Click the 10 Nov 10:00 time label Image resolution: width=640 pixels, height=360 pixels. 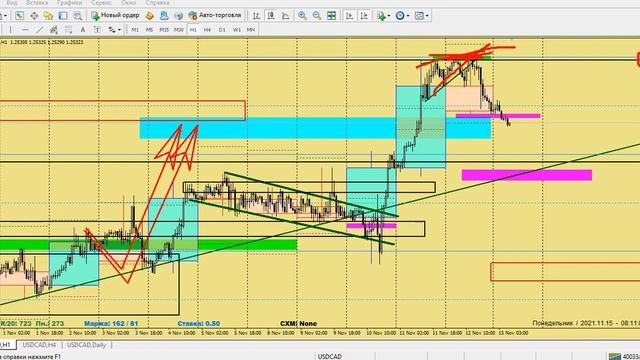click(381, 333)
